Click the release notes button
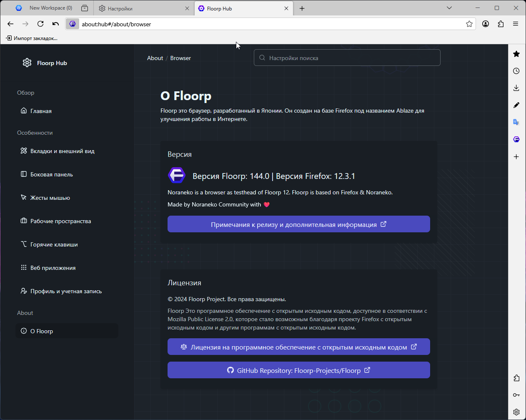 coord(298,224)
